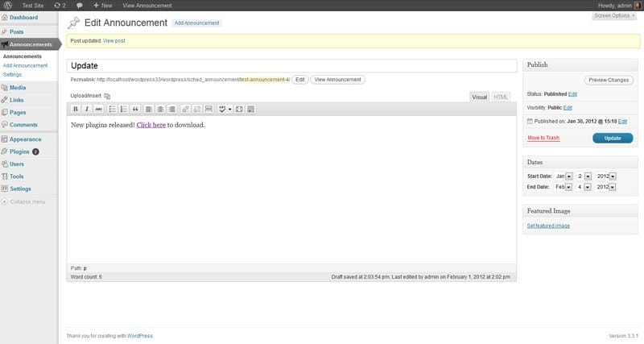Apply italic formatting in editor toolbar
644x344 pixels.
87,109
